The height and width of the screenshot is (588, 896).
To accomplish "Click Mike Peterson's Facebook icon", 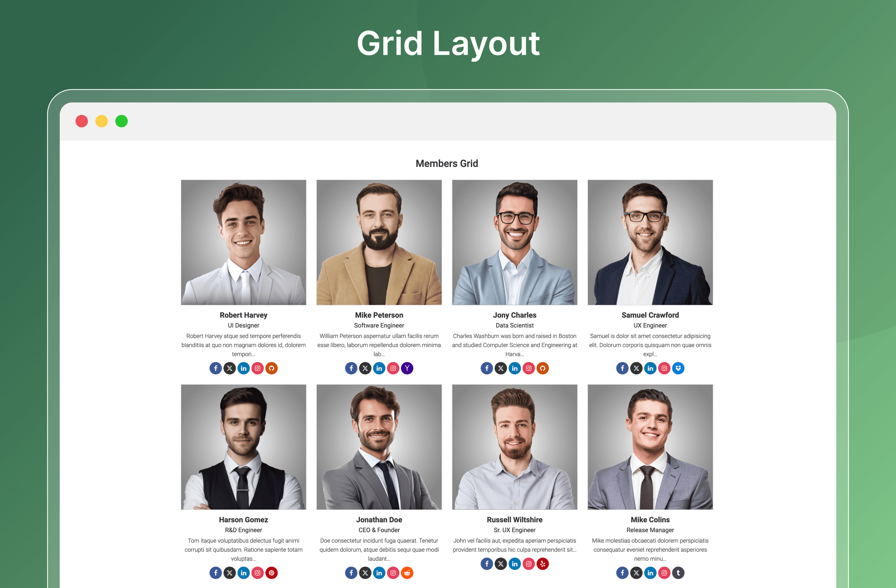I will coord(351,368).
